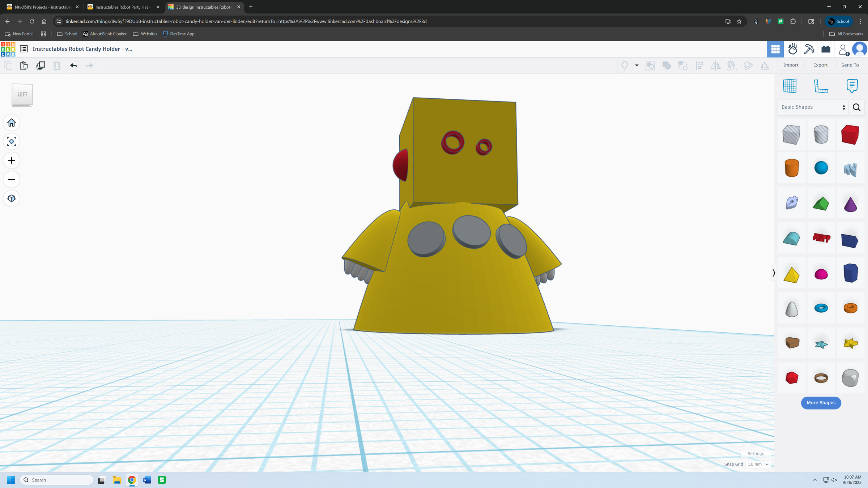The height and width of the screenshot is (488, 868).
Task: Open the user profile avatar
Action: [x=860, y=49]
